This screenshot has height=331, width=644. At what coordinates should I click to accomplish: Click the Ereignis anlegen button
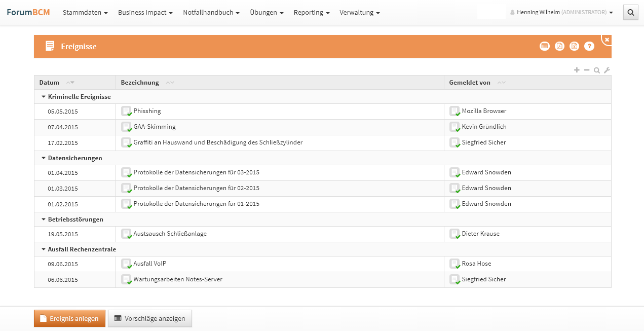(x=69, y=318)
